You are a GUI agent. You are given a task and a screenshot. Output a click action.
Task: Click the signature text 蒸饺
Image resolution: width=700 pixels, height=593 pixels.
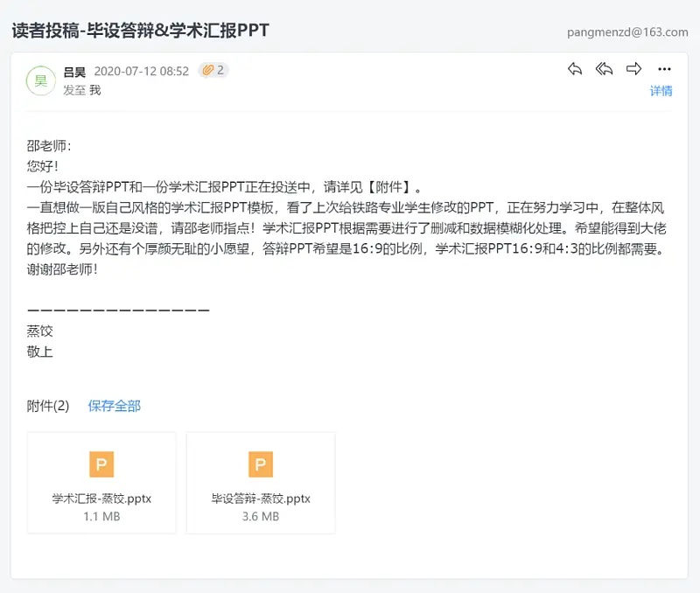click(x=39, y=331)
